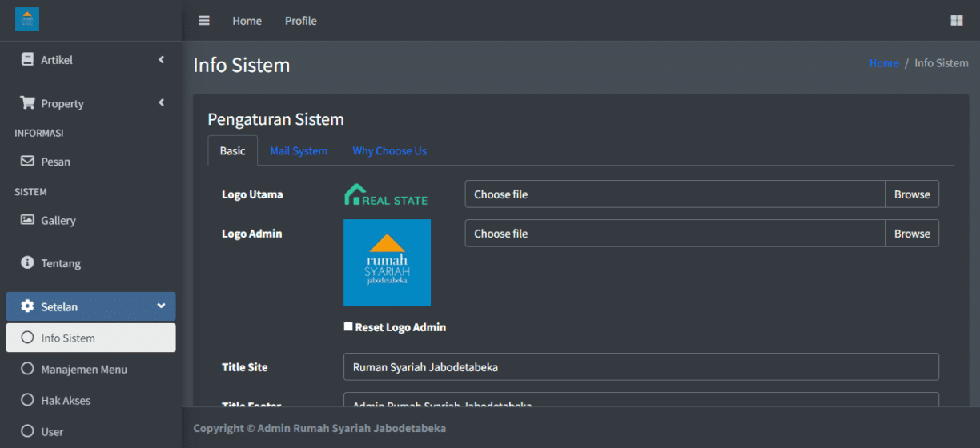Click the Pesan envelope icon
Screen dimensions: 980x448
pos(27,161)
